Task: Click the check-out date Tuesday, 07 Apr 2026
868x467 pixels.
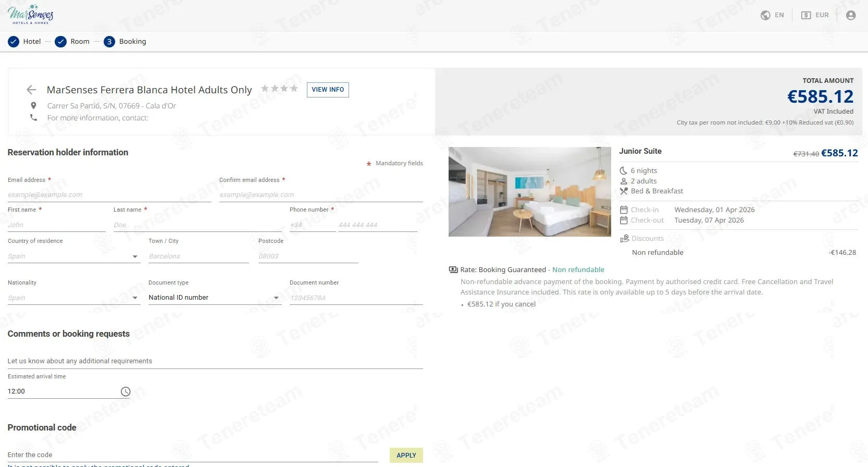Action: pyautogui.click(x=709, y=220)
